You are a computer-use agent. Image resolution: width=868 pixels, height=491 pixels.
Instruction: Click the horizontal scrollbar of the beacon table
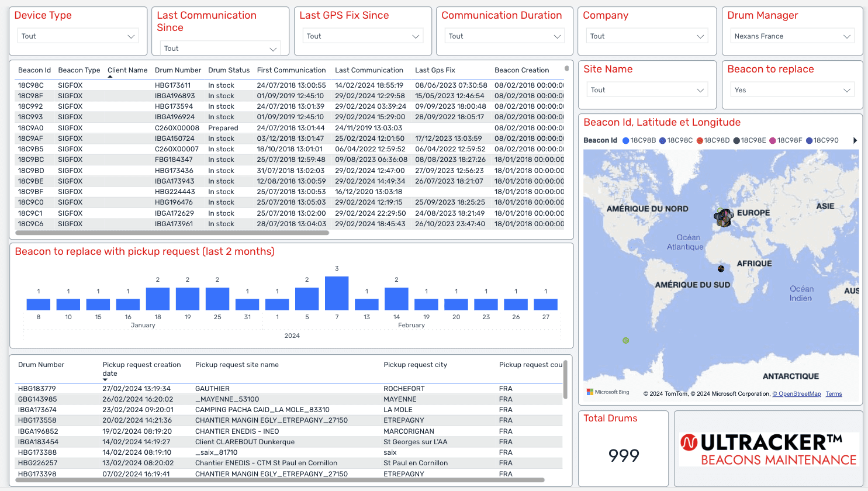[x=172, y=233]
